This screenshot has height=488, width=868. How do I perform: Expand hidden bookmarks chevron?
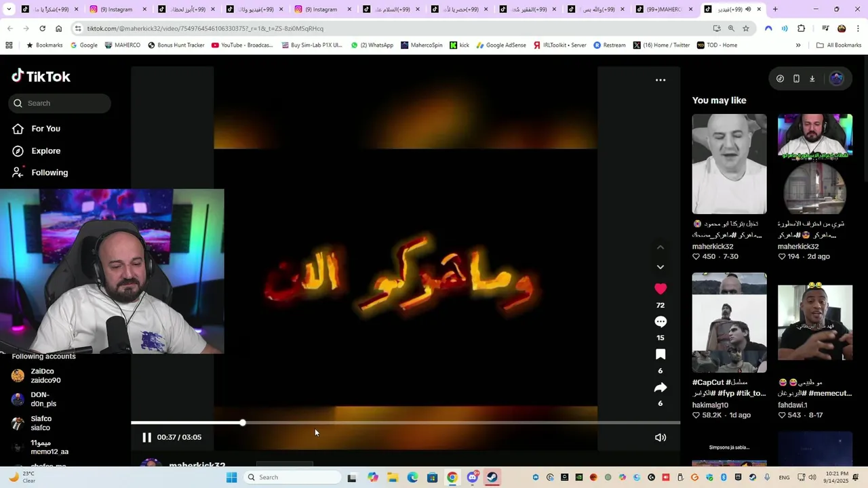(x=798, y=45)
